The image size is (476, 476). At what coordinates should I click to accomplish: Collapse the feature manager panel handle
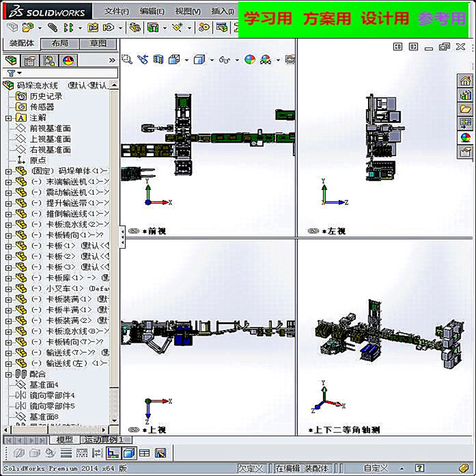[x=122, y=237]
